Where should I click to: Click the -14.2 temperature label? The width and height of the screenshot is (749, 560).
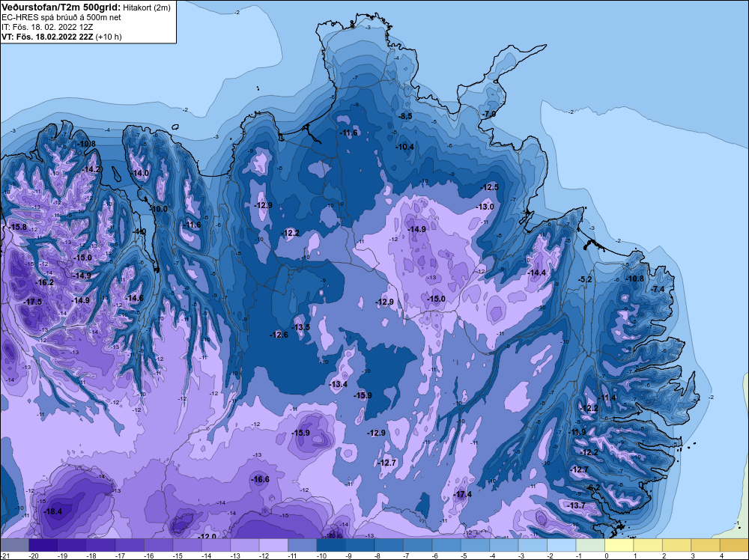(91, 169)
